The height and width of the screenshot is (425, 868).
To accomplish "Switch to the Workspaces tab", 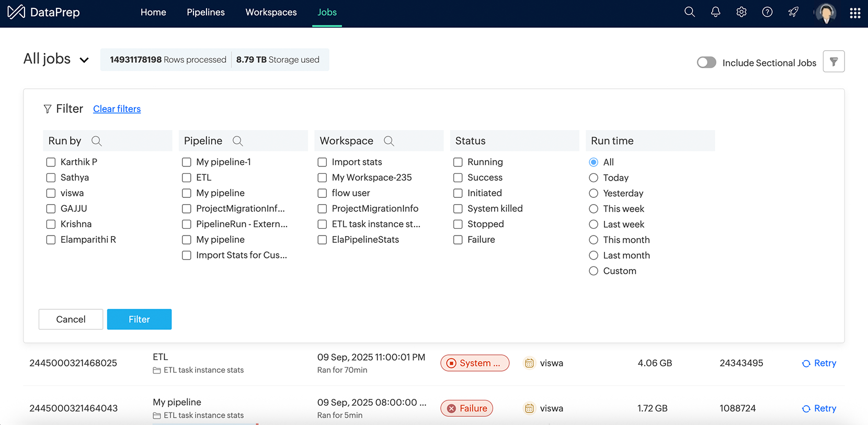I will (x=271, y=12).
